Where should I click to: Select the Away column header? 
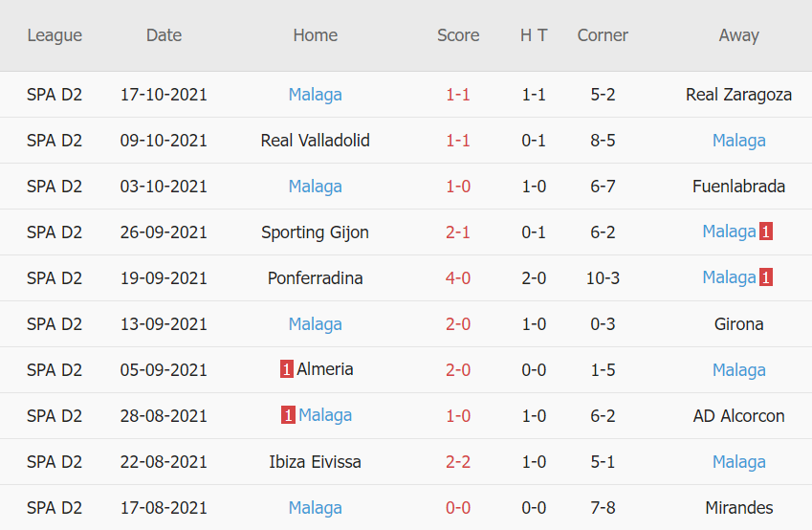(x=738, y=35)
